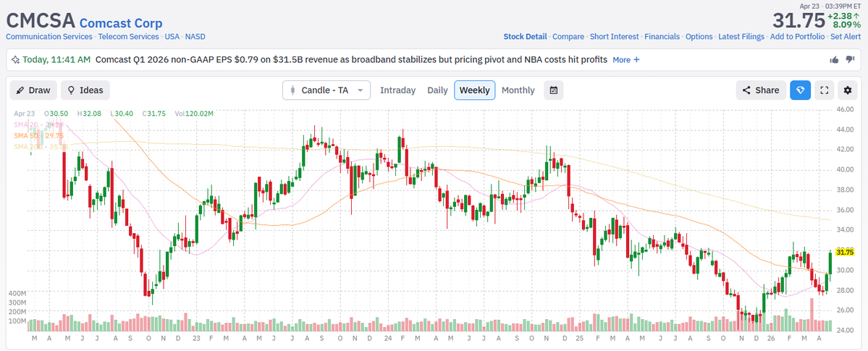Open the Options page
Viewport: 868px width, 351px height.
point(699,36)
